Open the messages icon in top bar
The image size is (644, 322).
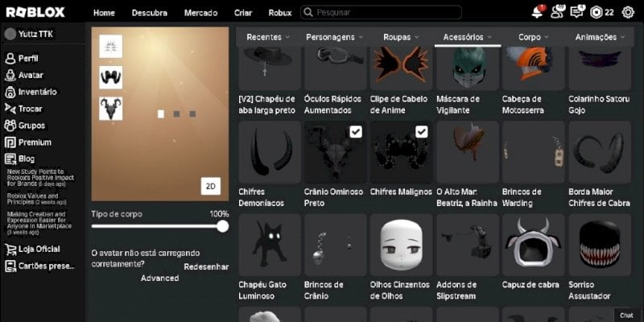[577, 12]
